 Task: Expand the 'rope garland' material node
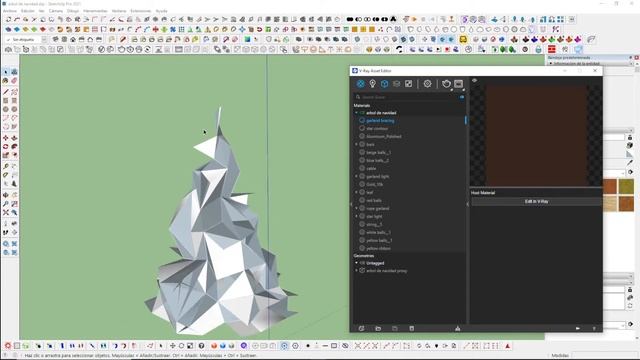click(356, 208)
